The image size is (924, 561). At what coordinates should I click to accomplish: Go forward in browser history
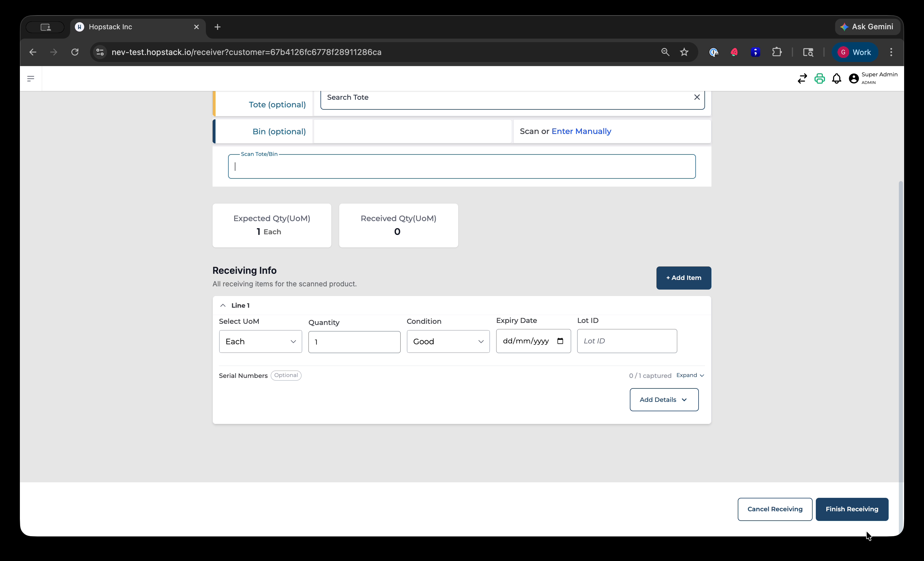click(x=54, y=52)
